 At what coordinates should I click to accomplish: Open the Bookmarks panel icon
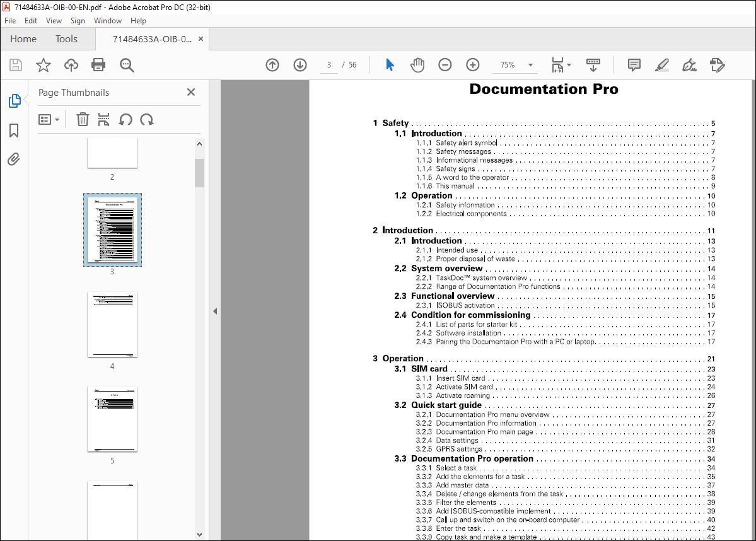[14, 130]
